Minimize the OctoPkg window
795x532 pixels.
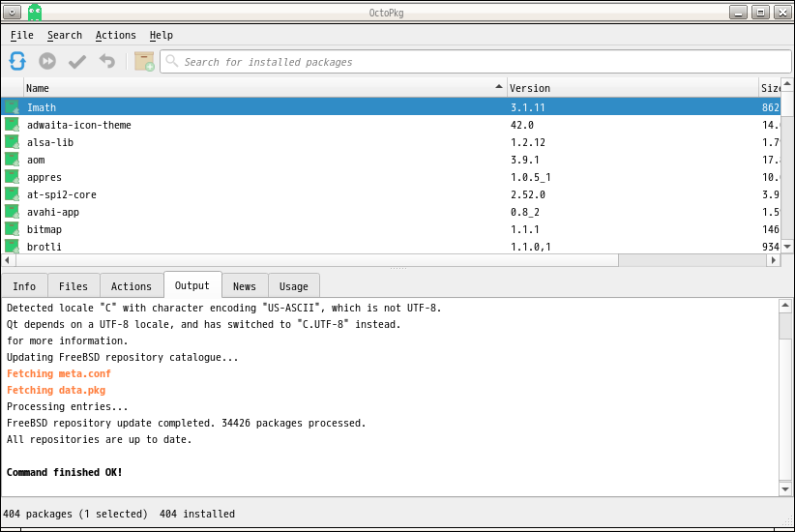pyautogui.click(x=738, y=13)
